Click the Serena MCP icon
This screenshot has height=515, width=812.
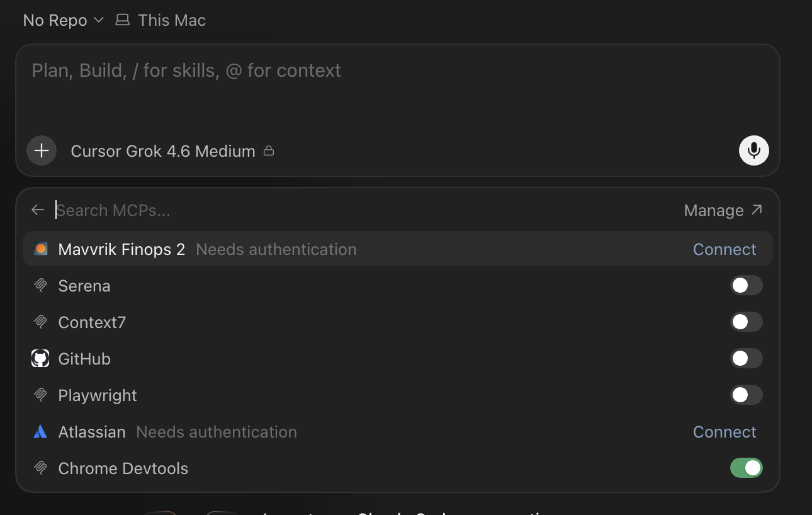coord(40,286)
